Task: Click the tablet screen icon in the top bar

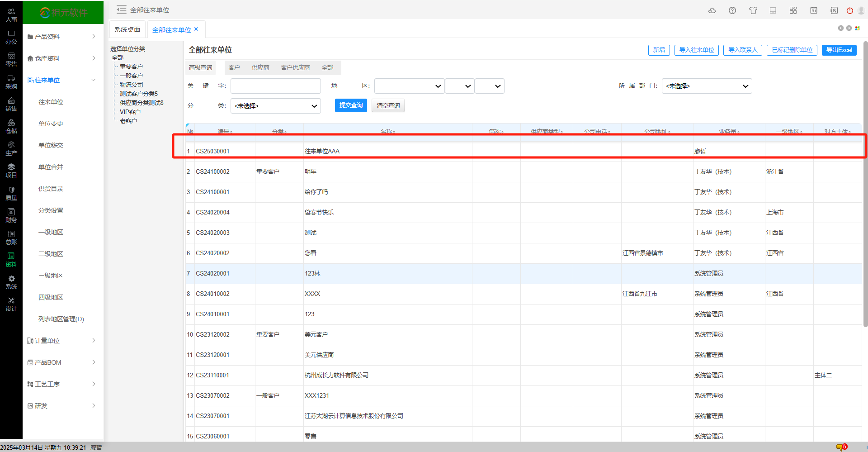Action: tap(773, 10)
